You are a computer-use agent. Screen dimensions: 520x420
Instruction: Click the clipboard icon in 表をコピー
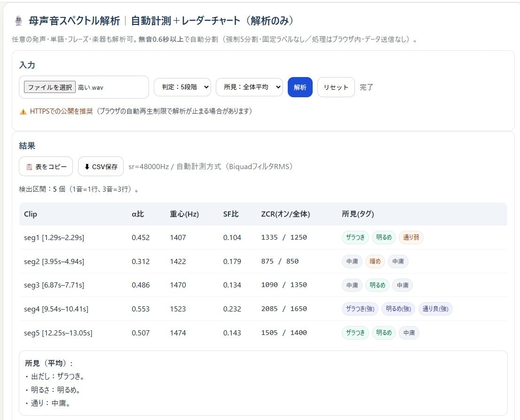pyautogui.click(x=29, y=167)
